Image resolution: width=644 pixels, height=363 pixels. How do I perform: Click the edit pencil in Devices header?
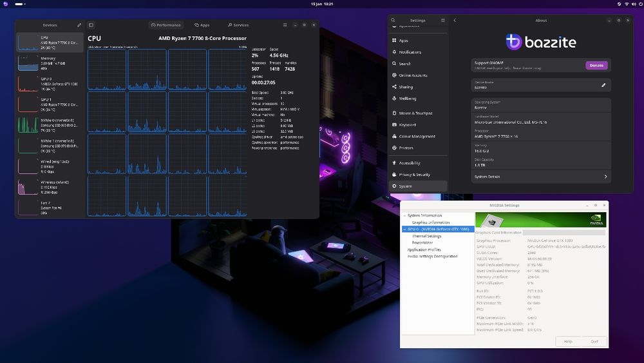point(79,25)
